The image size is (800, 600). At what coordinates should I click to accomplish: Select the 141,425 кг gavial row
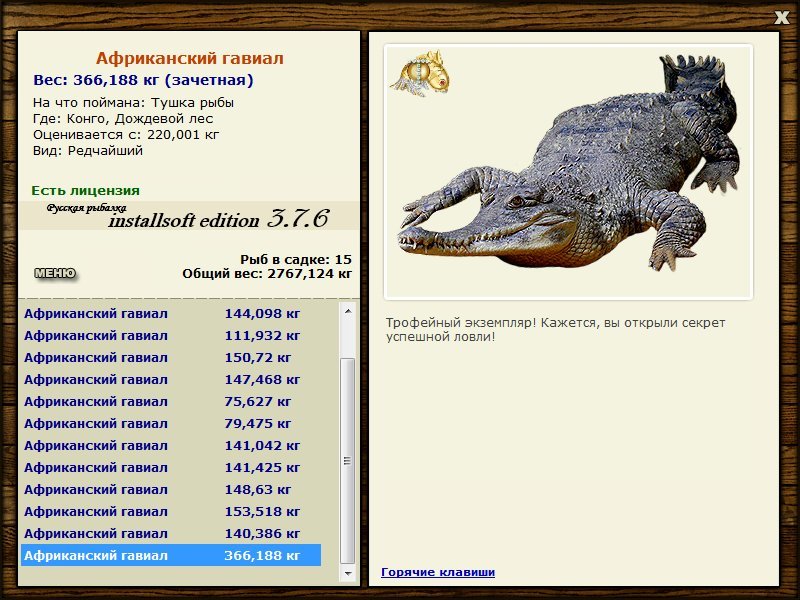pyautogui.click(x=171, y=467)
